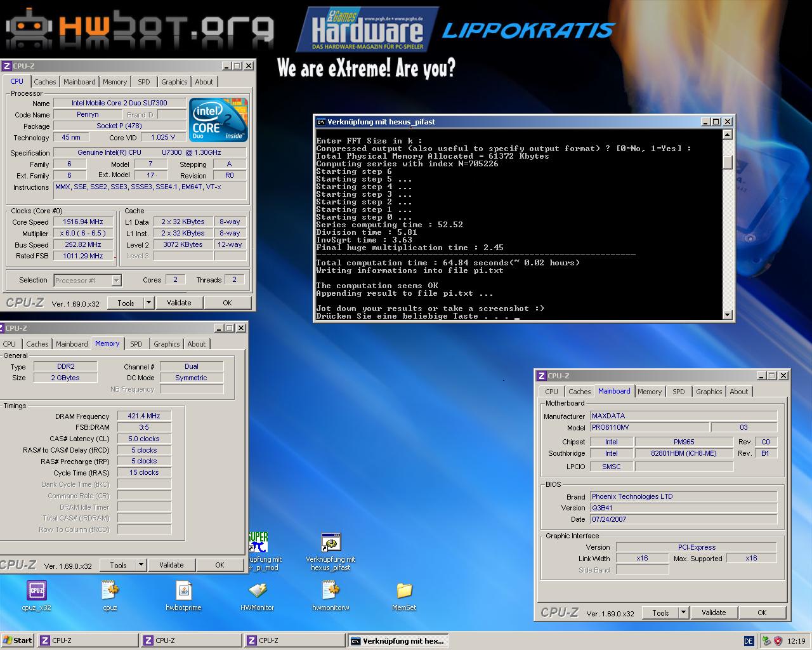Click the CAS# Latency 5.0 clocks value
Screen dimensions: 812x650
click(x=144, y=439)
